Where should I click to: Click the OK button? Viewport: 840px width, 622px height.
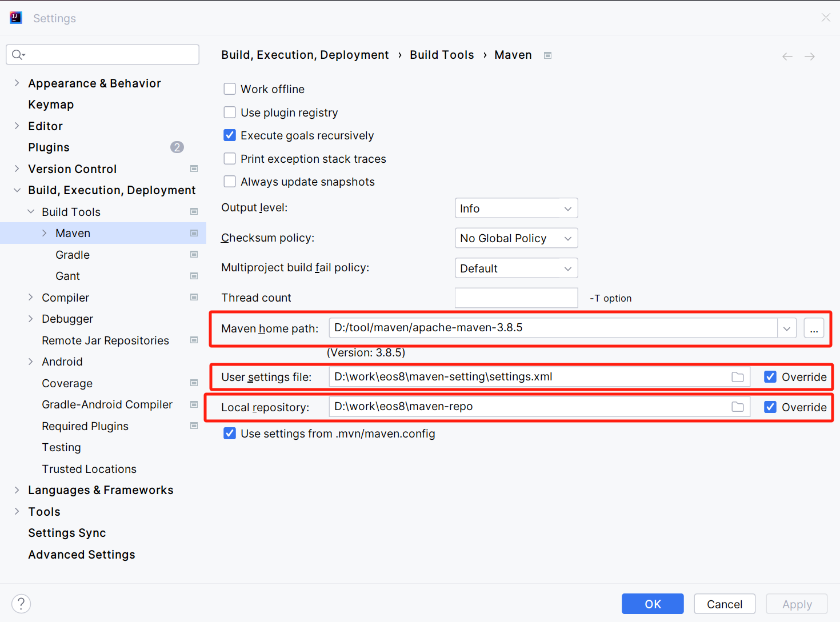click(653, 604)
